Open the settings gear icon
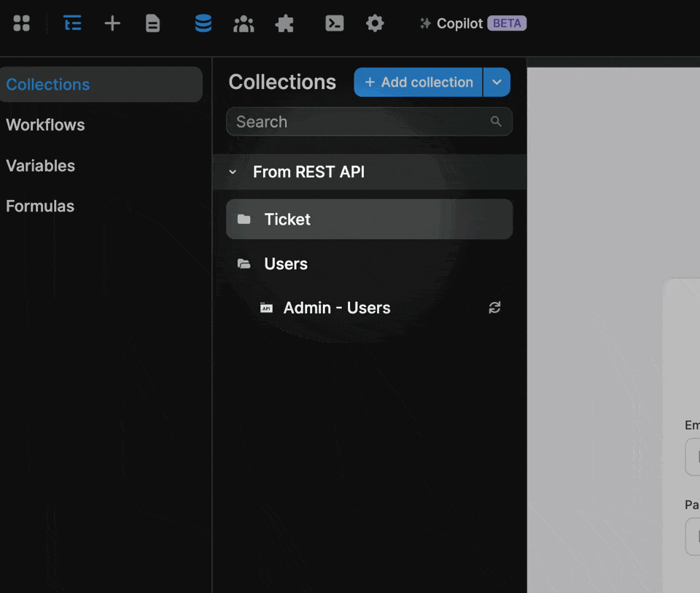 click(x=375, y=23)
